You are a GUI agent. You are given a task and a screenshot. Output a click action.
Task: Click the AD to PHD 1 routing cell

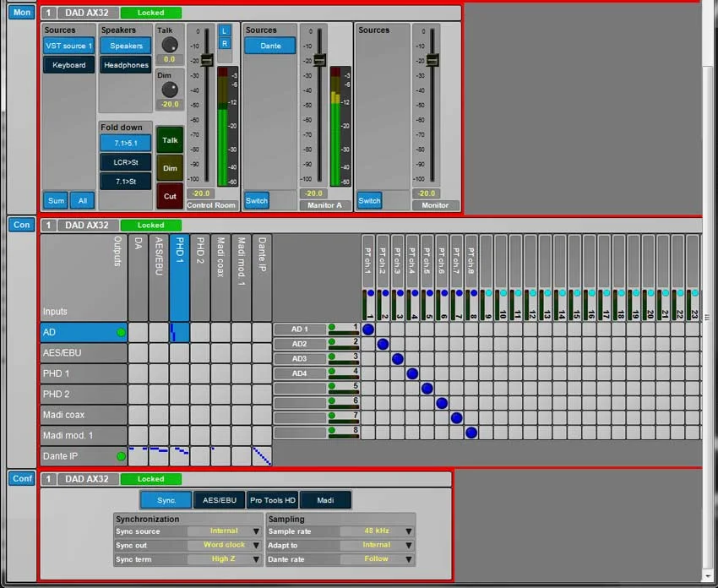coord(179,333)
